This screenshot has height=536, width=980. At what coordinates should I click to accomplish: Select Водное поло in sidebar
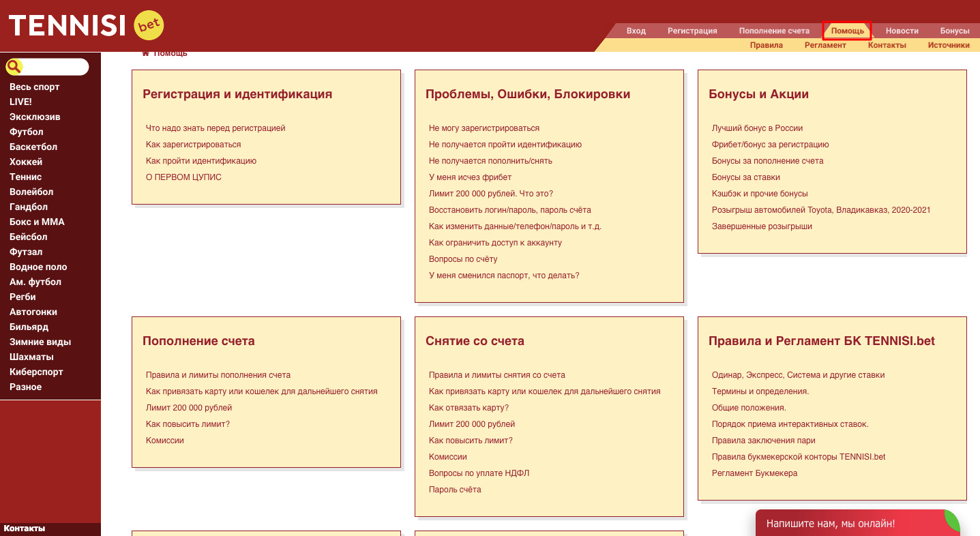38,267
